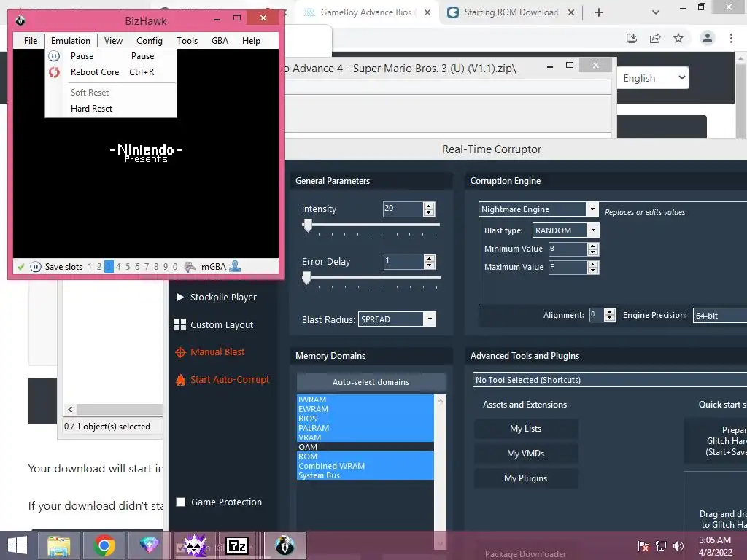Viewport: 747px width, 560px height.
Task: Bookmark this page with the star icon
Action: pos(678,38)
